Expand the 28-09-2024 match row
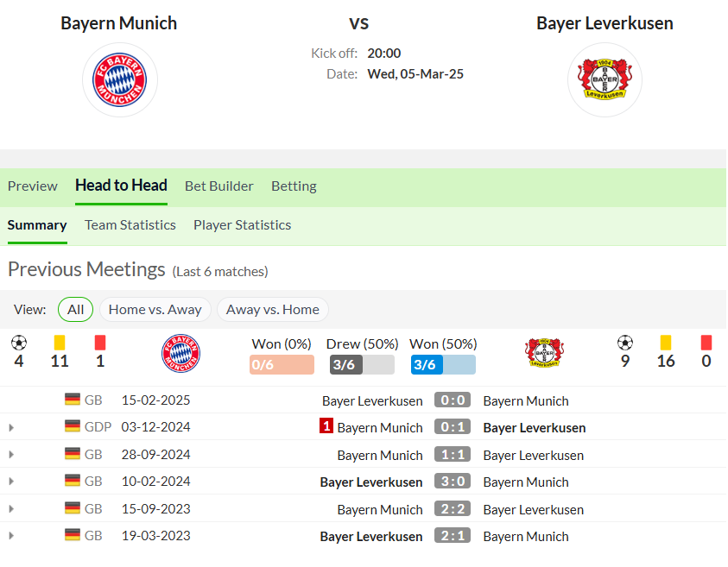 click(11, 455)
